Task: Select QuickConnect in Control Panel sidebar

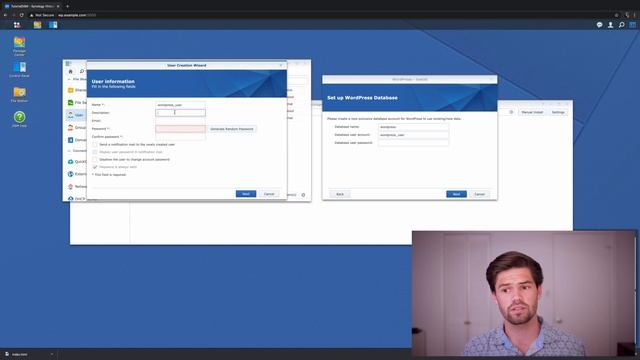Action: click(76, 162)
